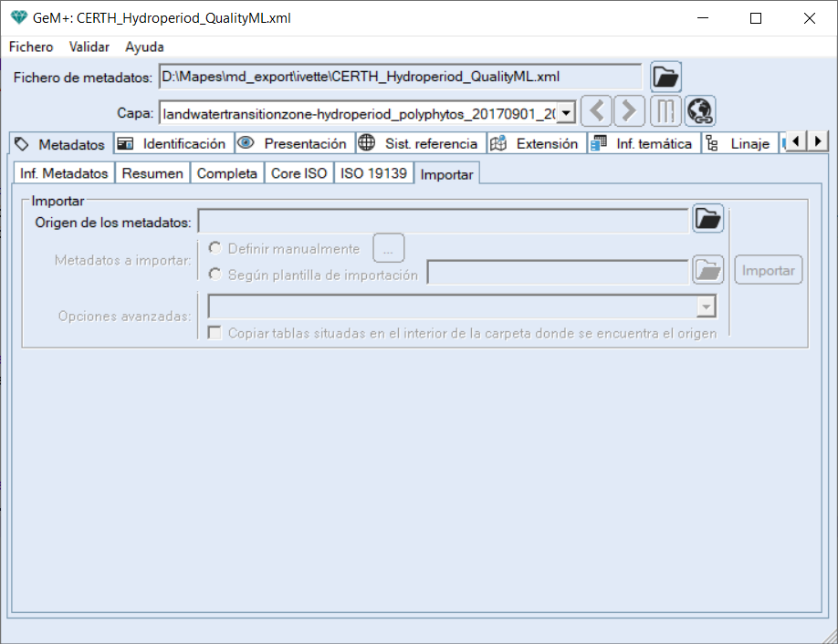
Task: Click the Inf. temática table icon
Action: pos(599,143)
